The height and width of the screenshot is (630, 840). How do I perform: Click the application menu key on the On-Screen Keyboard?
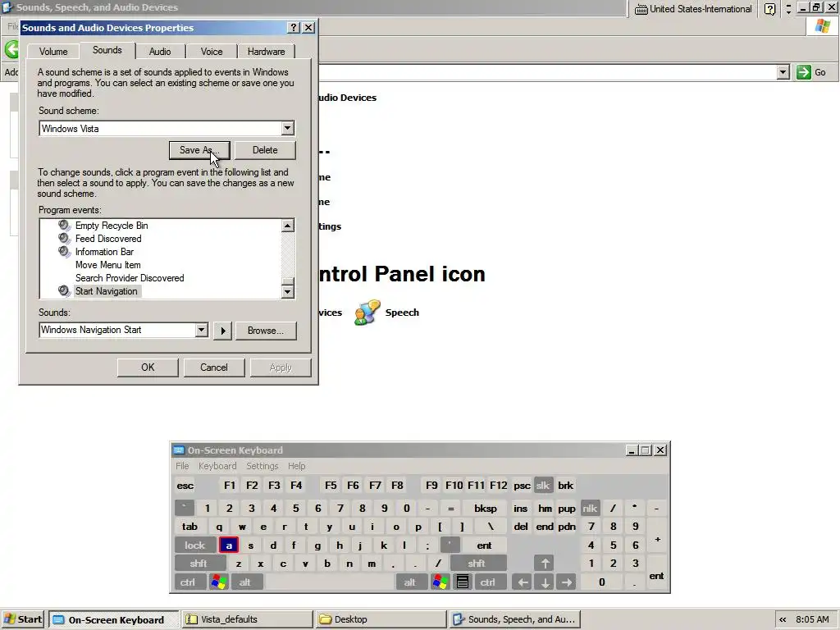coord(463,582)
